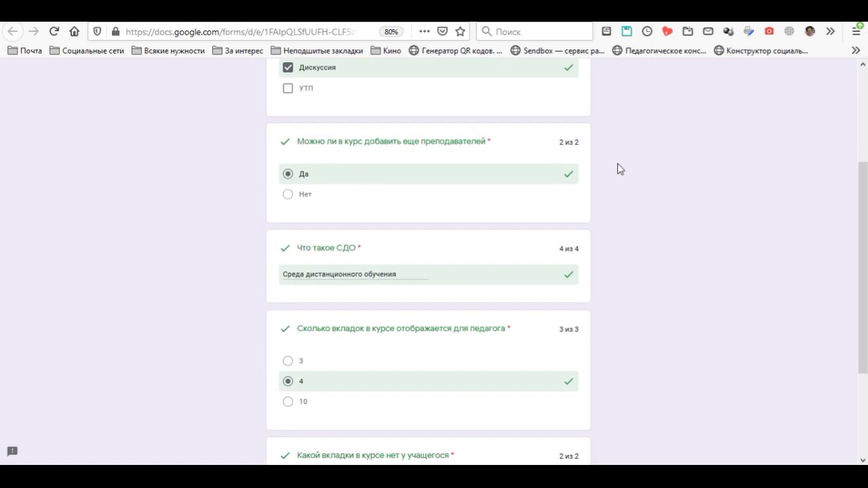
Task: Show more bookmarks overflow chevron
Action: 856,50
